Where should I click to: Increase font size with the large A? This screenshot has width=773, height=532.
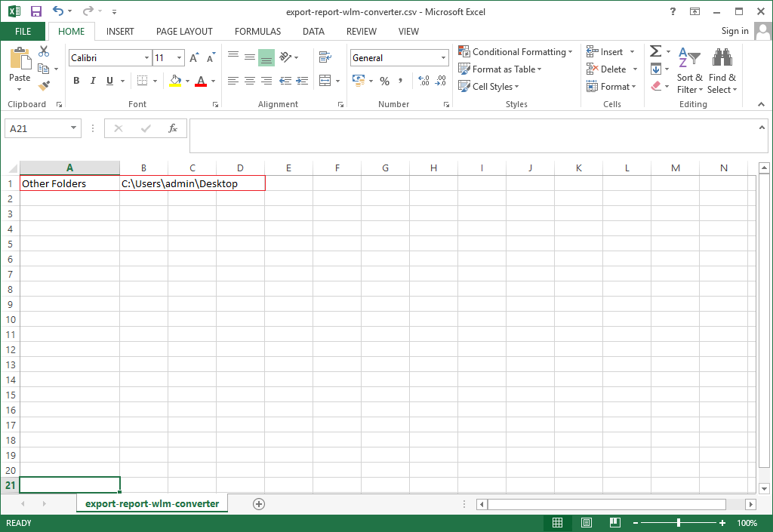[x=195, y=57]
